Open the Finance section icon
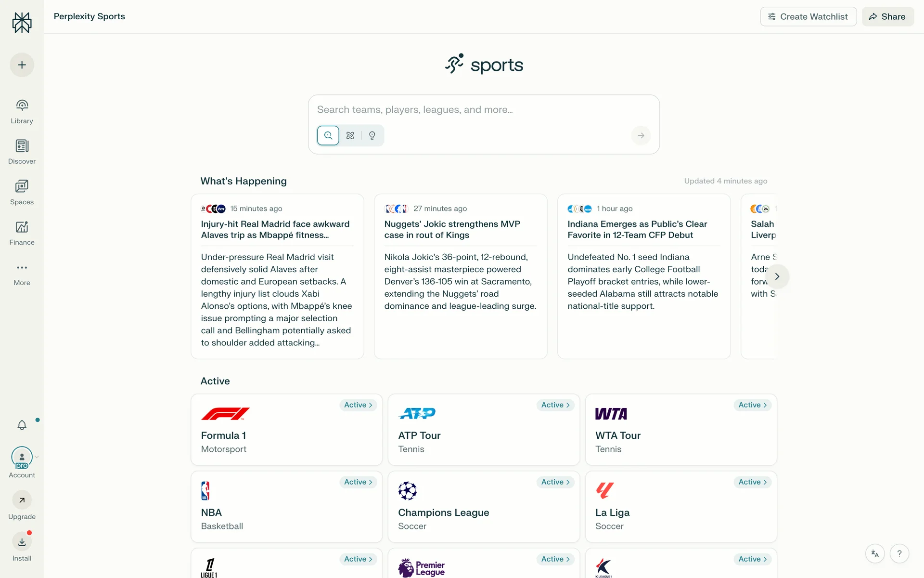924x578 pixels. (22, 227)
